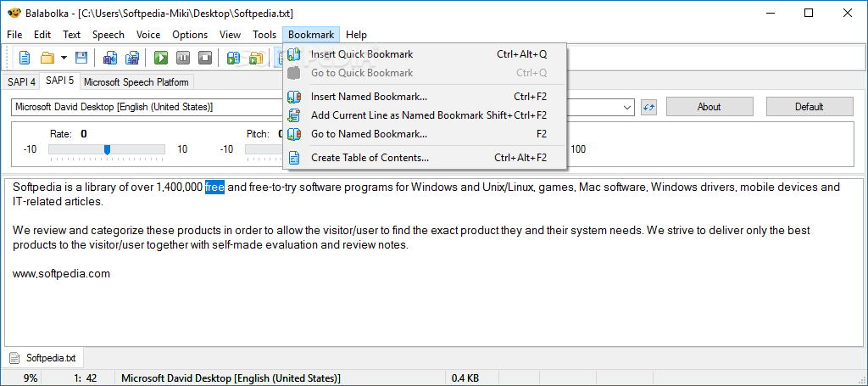
Task: Click the Read clipboard aloud icon
Action: tap(234, 57)
